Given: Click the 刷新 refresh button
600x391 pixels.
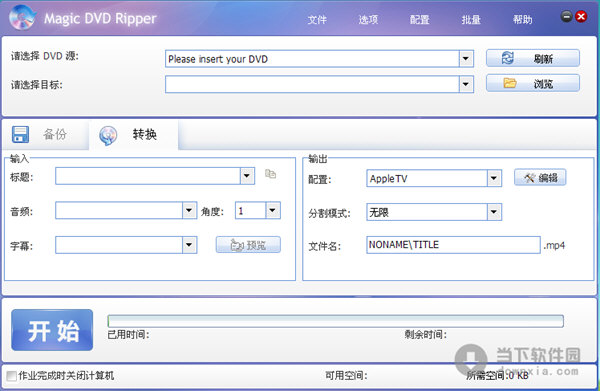Looking at the screenshot, I should pyautogui.click(x=533, y=58).
